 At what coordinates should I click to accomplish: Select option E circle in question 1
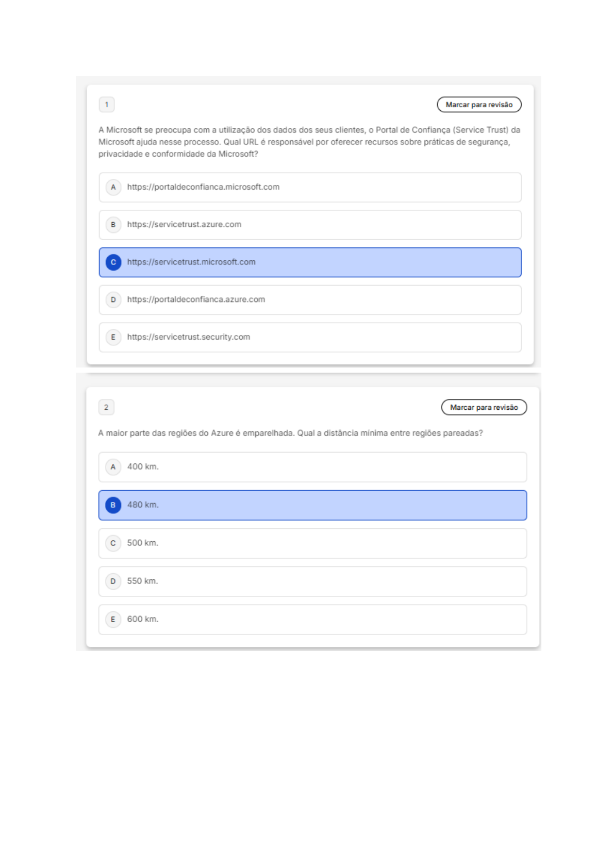click(x=113, y=337)
